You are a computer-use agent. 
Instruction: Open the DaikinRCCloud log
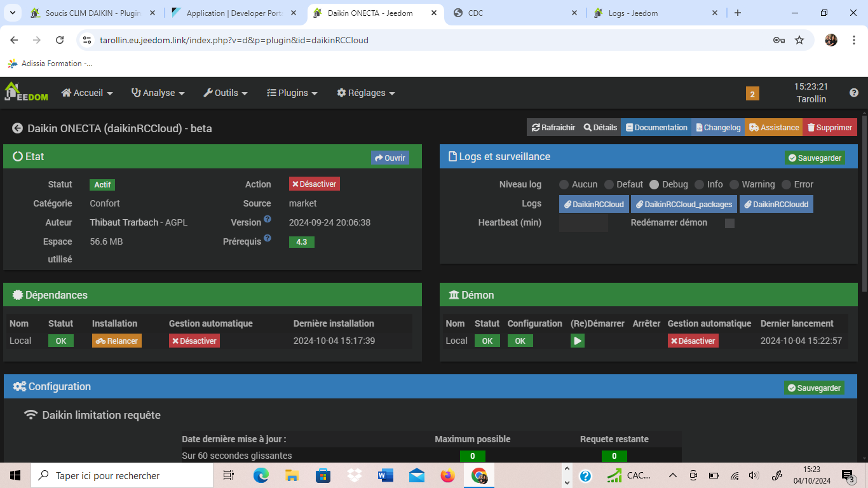coord(594,204)
